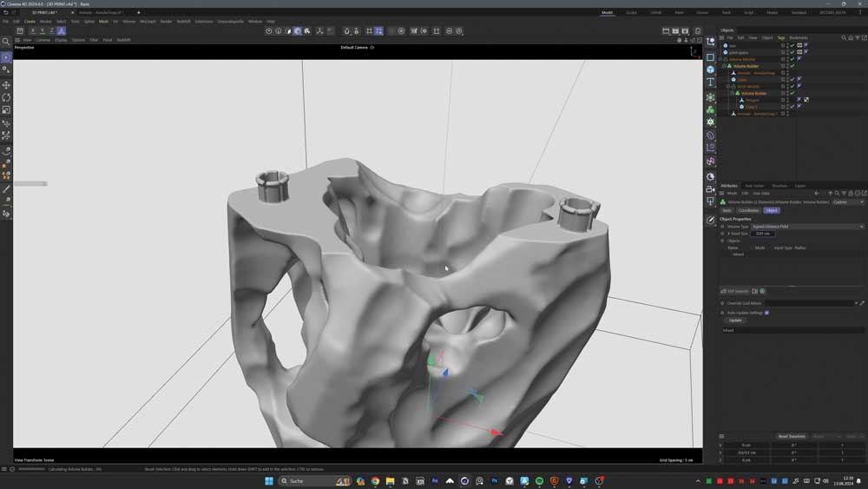Open Spotify from the Windows taskbar
Viewport: 868px width, 489px height.
click(x=539, y=481)
